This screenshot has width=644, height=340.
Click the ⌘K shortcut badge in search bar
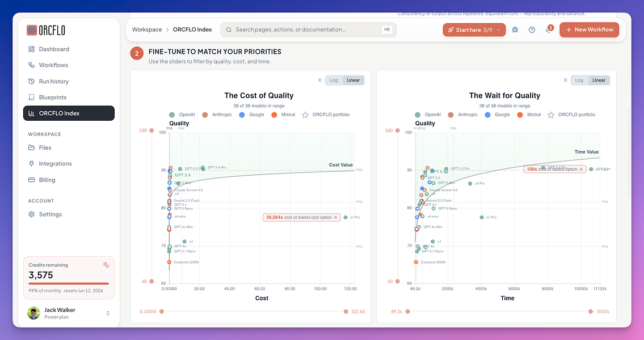[387, 29]
